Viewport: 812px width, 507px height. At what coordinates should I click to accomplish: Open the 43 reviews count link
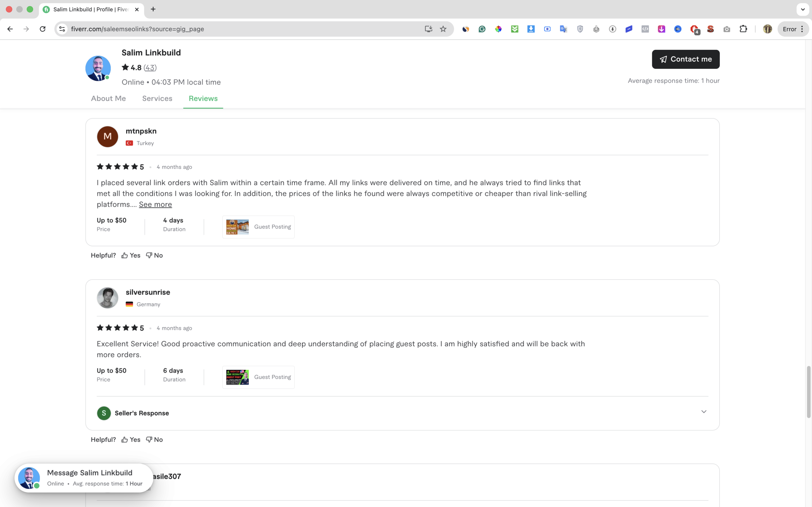point(150,67)
